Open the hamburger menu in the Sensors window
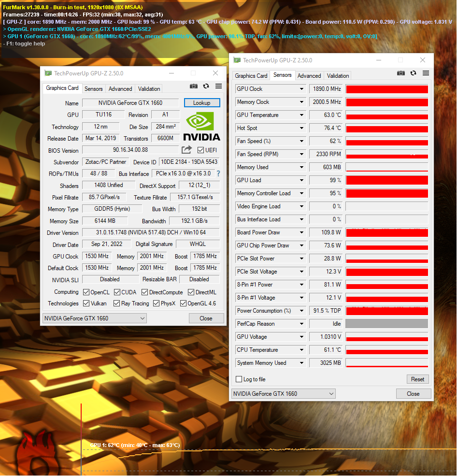The width and height of the screenshot is (457, 476). pyautogui.click(x=426, y=73)
